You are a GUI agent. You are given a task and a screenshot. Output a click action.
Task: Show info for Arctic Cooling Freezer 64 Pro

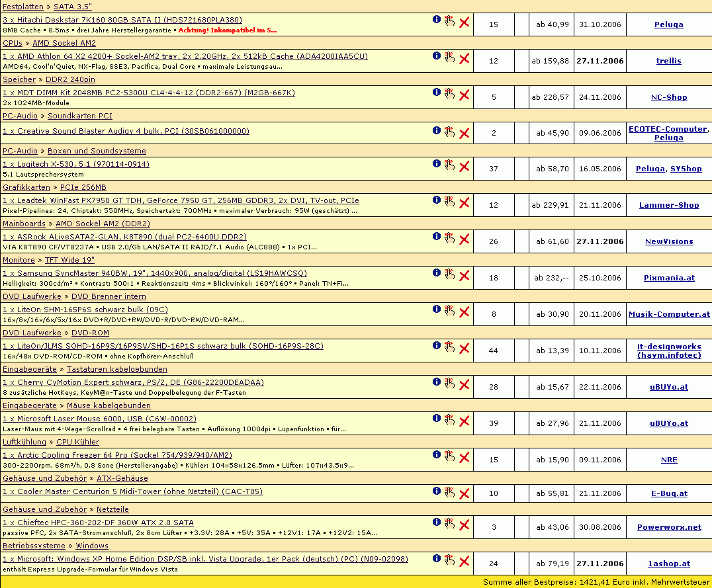(x=436, y=454)
